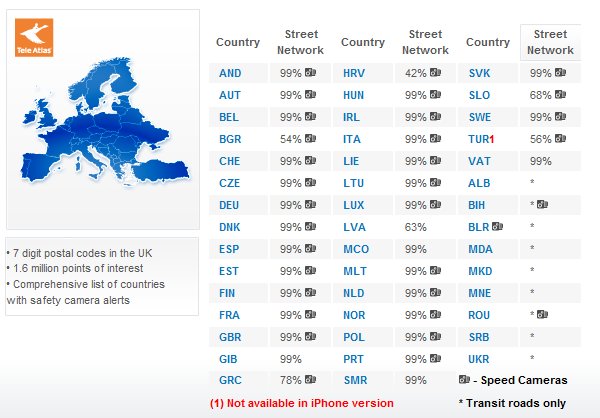The height and width of the screenshot is (418, 600).
Task: Click the ITA country code
Action: pos(353,139)
